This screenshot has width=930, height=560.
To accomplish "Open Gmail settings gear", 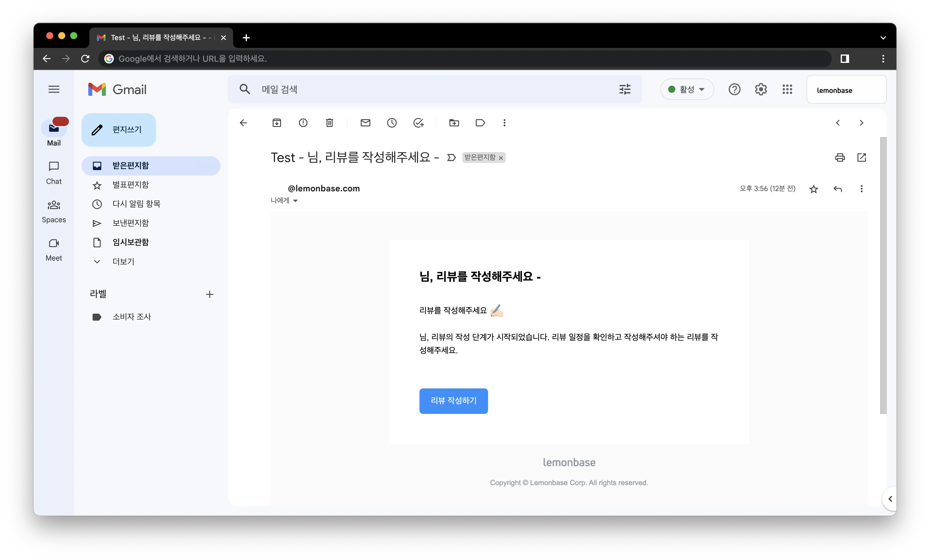I will point(760,90).
